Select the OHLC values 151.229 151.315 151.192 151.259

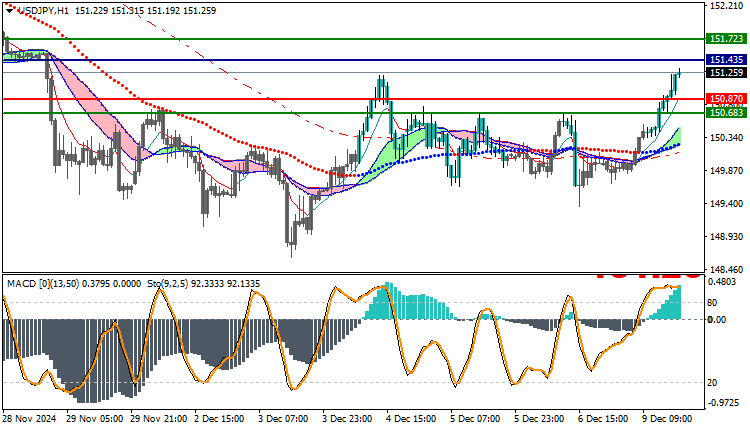[145, 11]
